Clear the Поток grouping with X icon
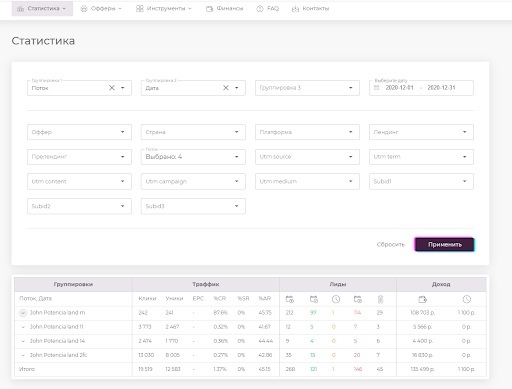The height and width of the screenshot is (389, 512). 112,88
